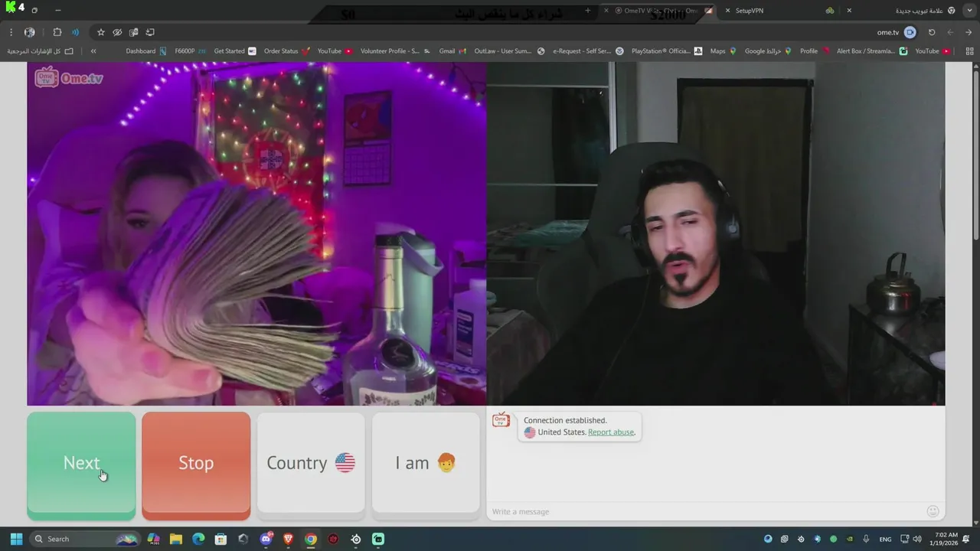
Task: Open the Windows Start menu
Action: (x=16, y=539)
